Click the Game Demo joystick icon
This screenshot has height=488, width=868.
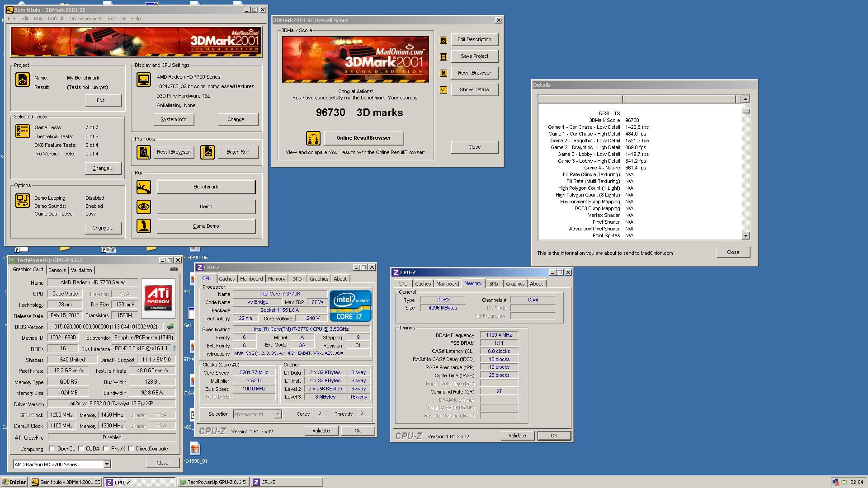point(144,226)
